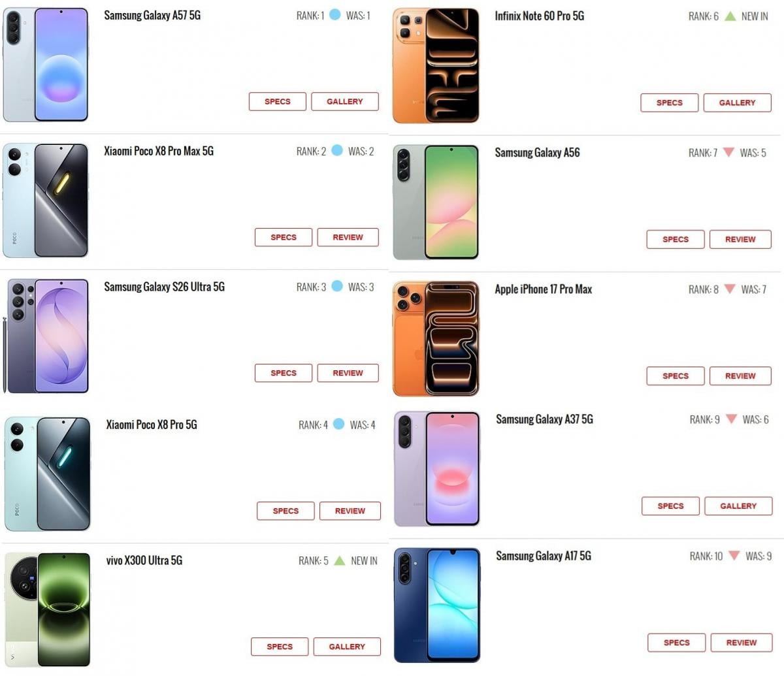Viewport: 784px width, 676px height.
Task: Click red down arrow for Galaxy A17 5G
Action: point(734,556)
